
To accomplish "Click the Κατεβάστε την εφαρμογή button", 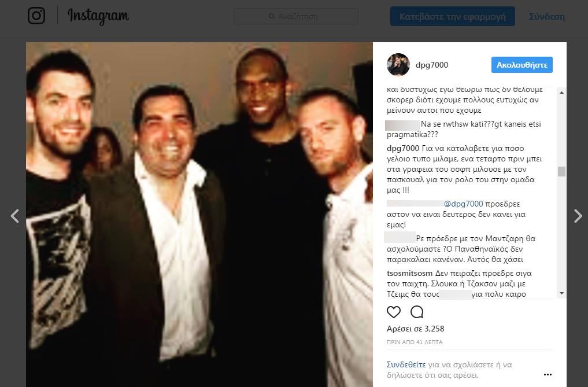I will 452,17.
